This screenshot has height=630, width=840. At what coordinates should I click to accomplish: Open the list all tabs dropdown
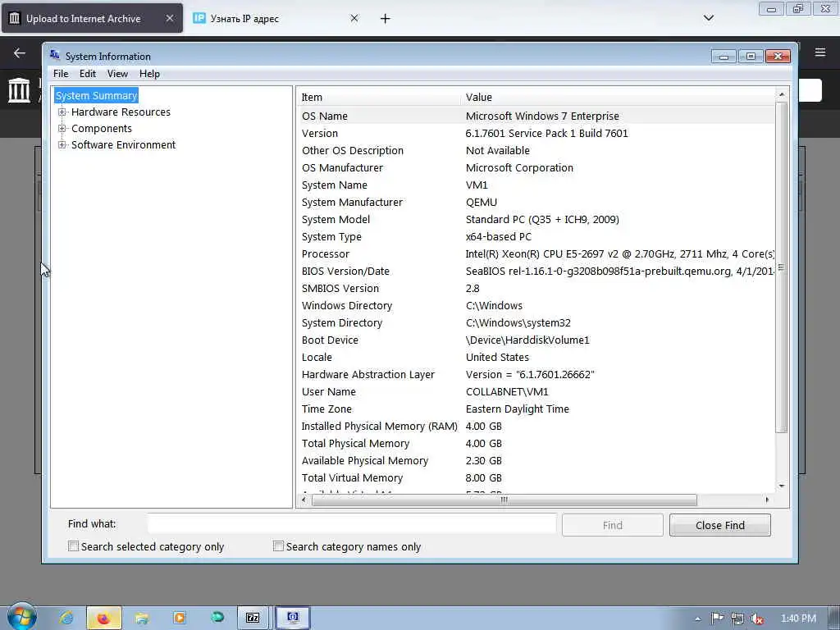tap(708, 18)
